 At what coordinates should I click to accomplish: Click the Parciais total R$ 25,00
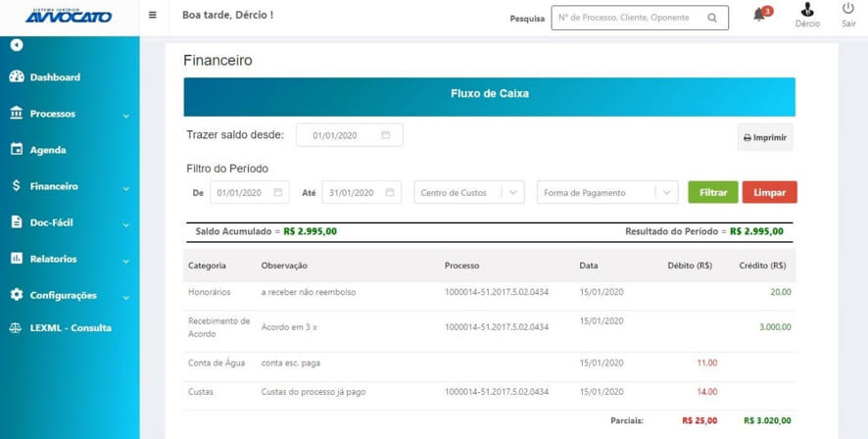[699, 420]
